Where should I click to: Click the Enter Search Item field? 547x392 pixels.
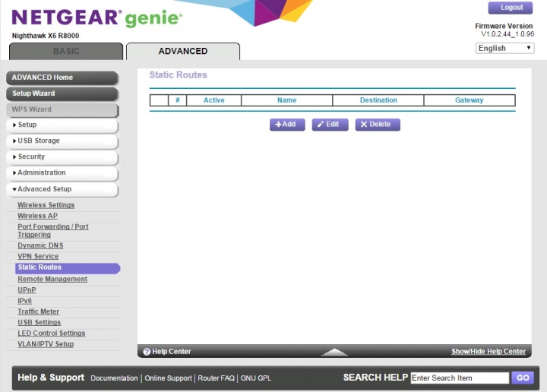[460, 378]
